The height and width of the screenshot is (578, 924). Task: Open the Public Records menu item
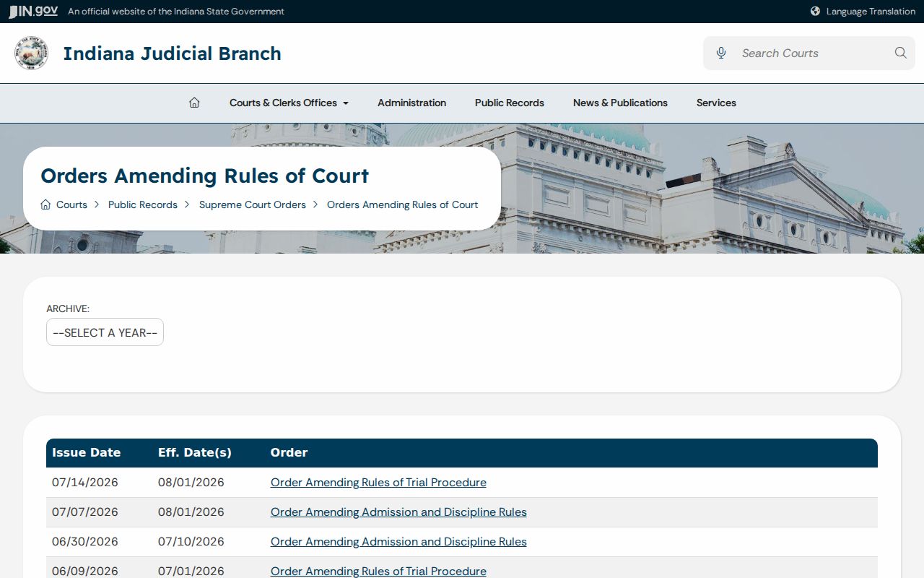510,103
